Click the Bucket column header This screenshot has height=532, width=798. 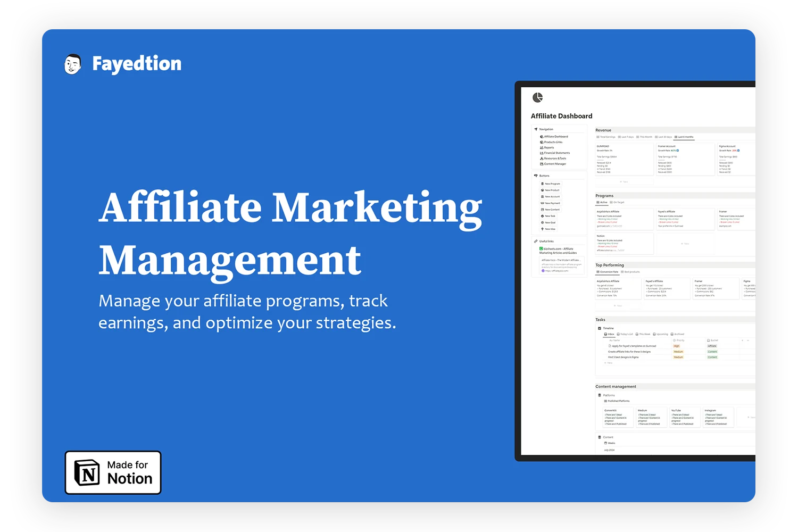point(713,340)
